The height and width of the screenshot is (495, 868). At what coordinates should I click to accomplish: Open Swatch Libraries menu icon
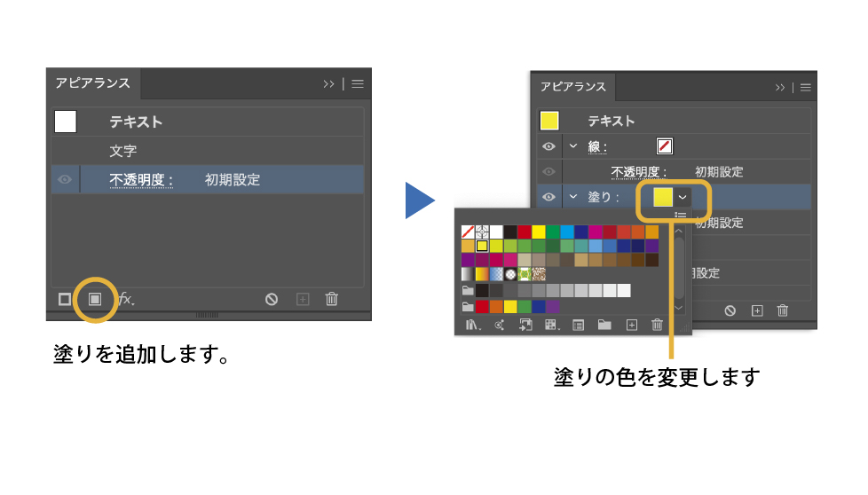coord(473,326)
